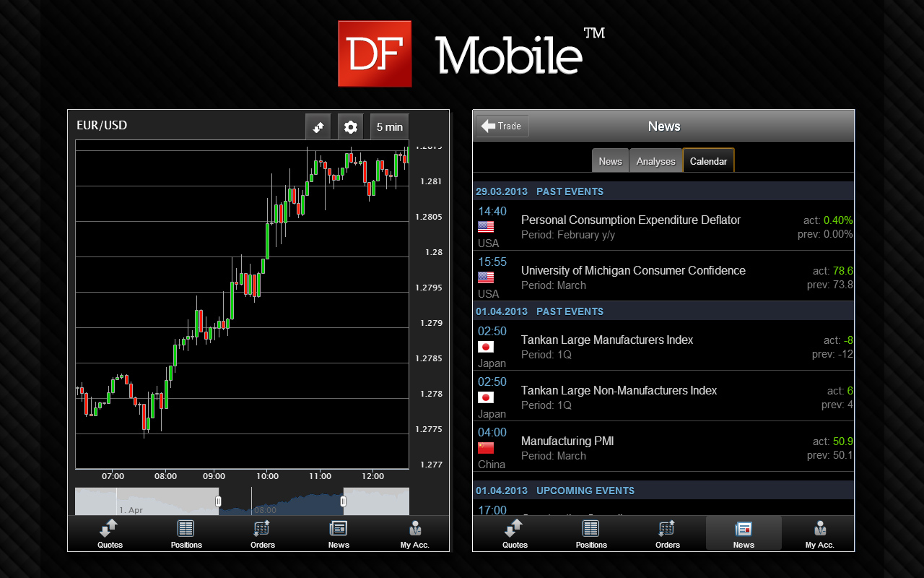Click Japan flag of Tankan Large Manufacturers event
This screenshot has height=578, width=924.
point(486,347)
